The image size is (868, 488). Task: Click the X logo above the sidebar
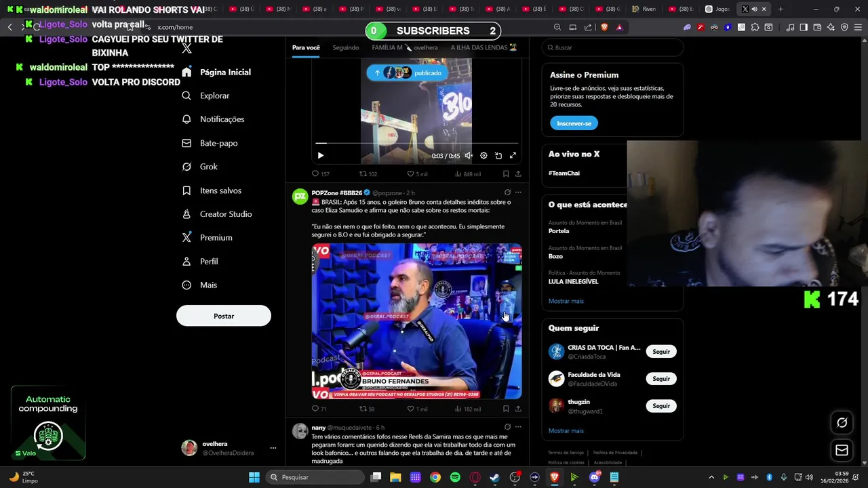[187, 48]
